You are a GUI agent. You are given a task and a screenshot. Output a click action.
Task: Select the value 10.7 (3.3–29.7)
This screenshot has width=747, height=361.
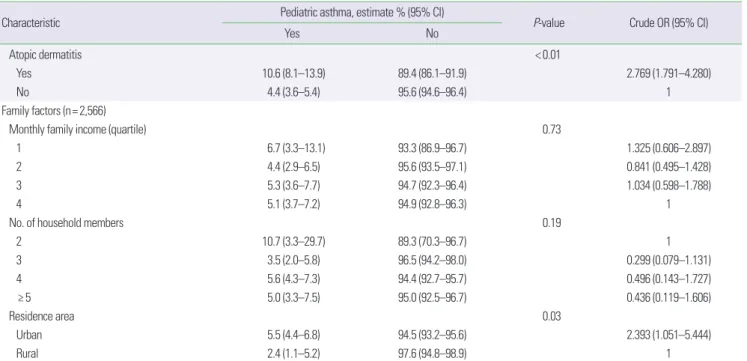(x=296, y=242)
